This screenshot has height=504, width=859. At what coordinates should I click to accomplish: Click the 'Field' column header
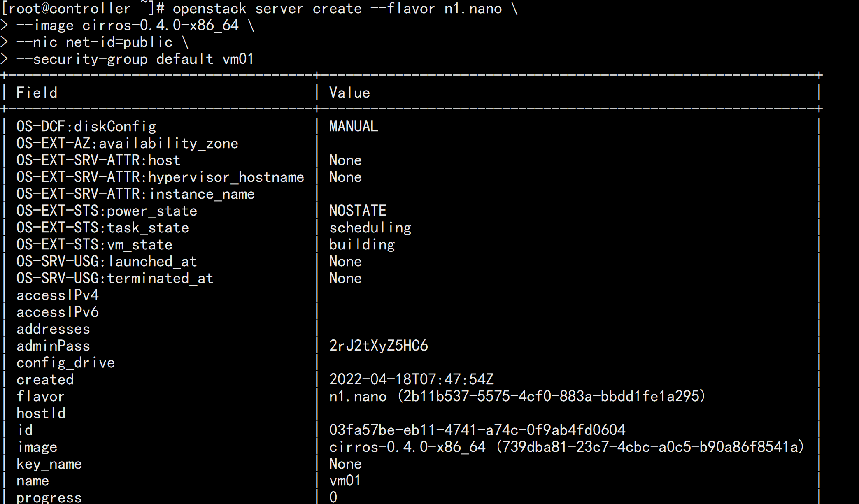click(37, 93)
